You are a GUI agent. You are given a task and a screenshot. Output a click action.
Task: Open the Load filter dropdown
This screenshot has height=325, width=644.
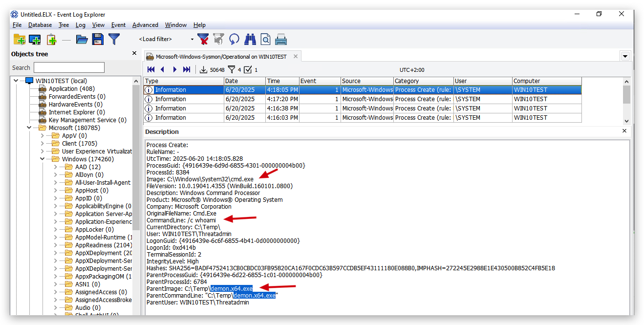(x=192, y=39)
